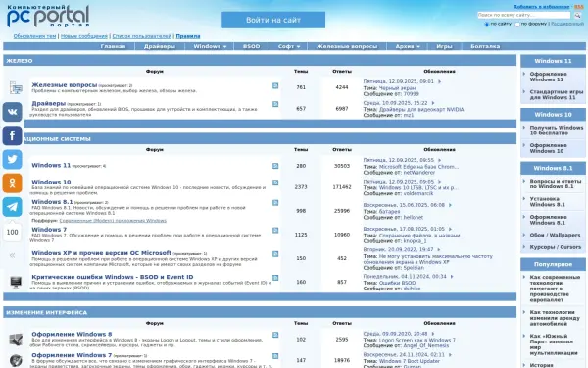588x368 pixels.
Task: Expand the Архив menu dropdown
Action: [x=408, y=46]
